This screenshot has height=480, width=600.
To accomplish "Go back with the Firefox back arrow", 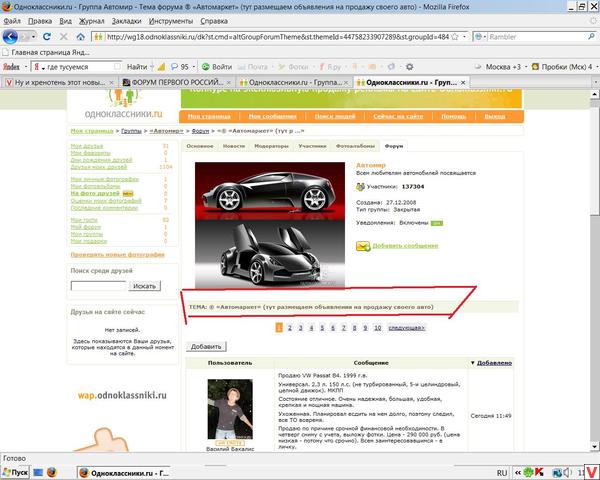I will (x=10, y=37).
